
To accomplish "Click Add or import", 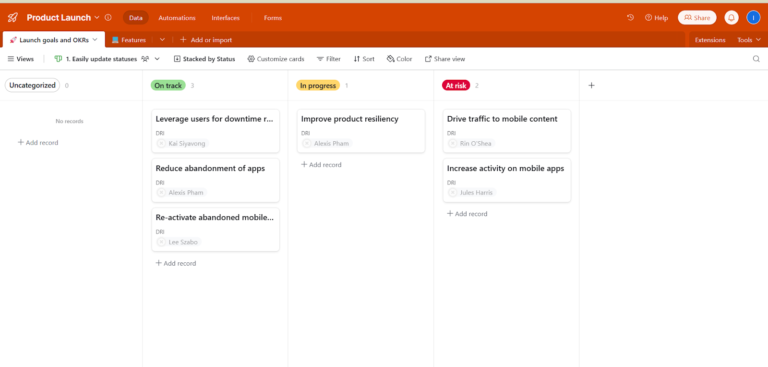I will click(206, 40).
